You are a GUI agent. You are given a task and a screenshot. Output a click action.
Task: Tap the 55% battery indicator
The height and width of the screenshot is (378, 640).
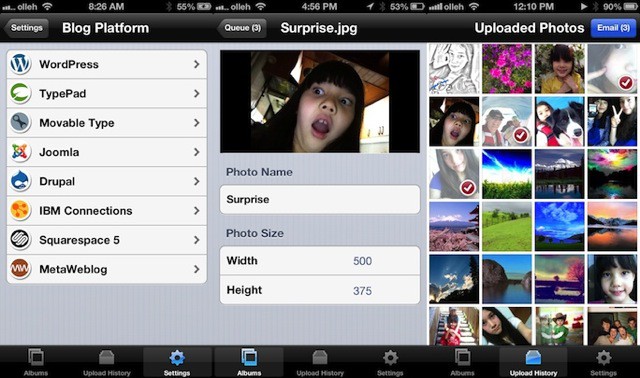point(194,7)
